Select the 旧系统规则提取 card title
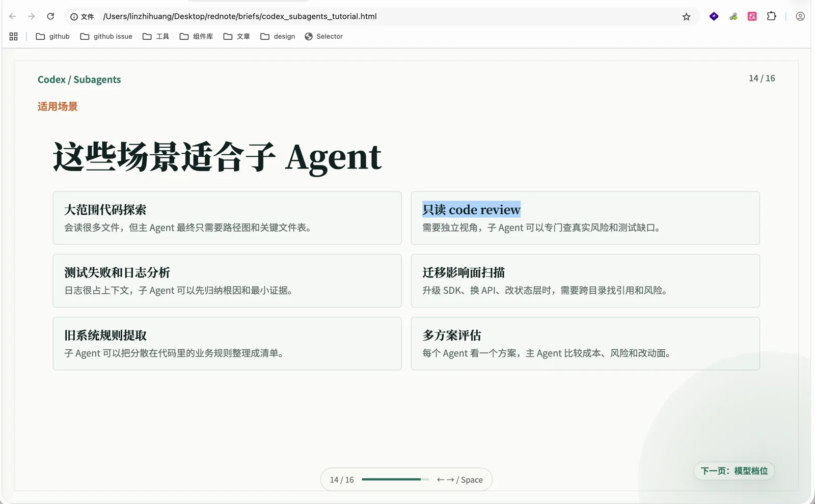815x504 pixels. pos(105,335)
